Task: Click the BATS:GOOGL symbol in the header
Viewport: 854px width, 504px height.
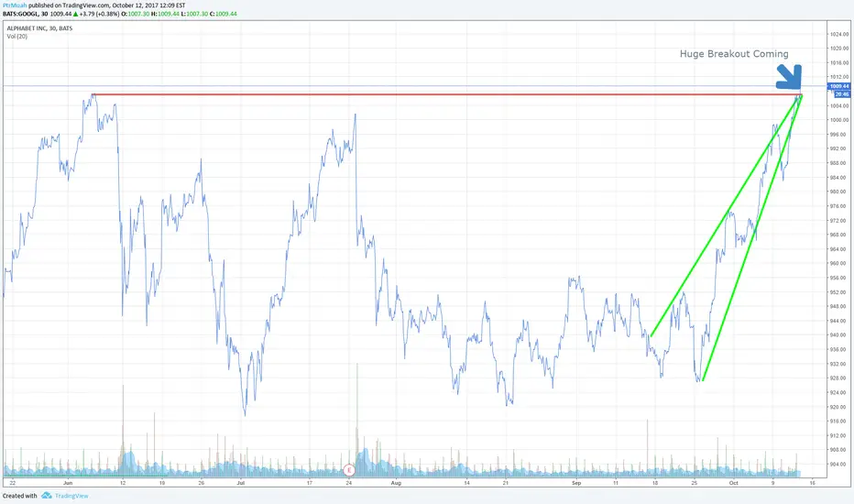Action: point(20,14)
